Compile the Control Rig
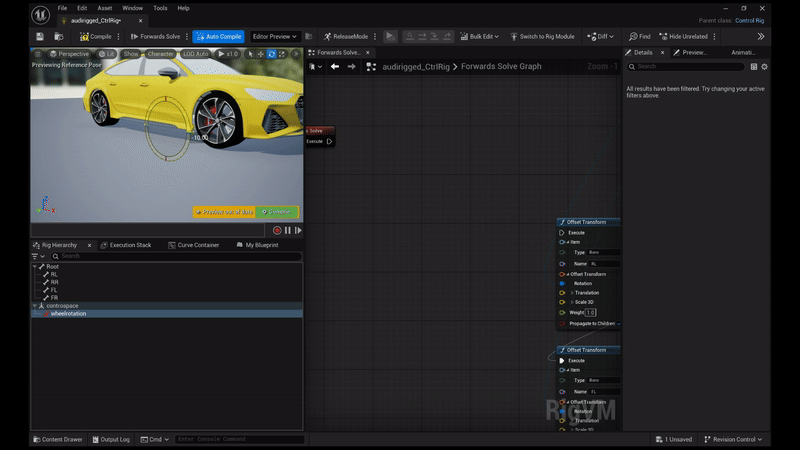Viewport: 800px width, 450px height. [x=95, y=37]
